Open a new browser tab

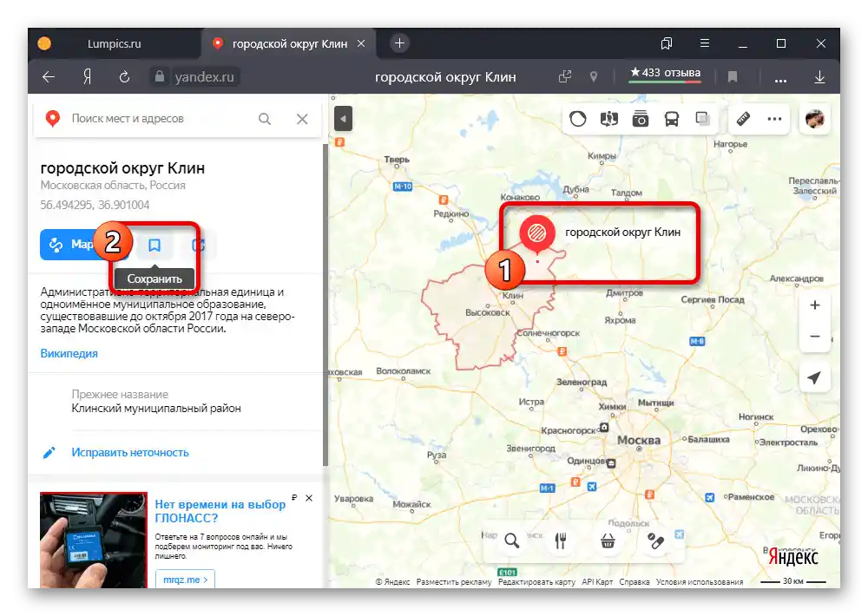[x=399, y=43]
